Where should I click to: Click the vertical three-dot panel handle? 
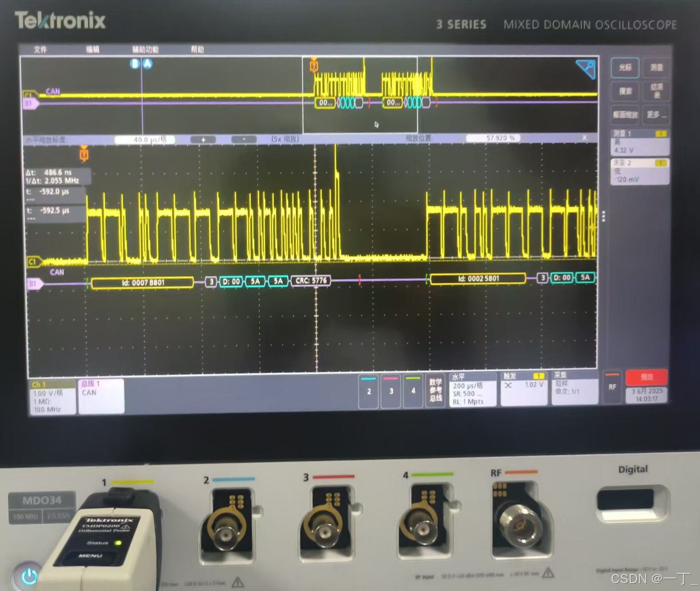click(603, 216)
